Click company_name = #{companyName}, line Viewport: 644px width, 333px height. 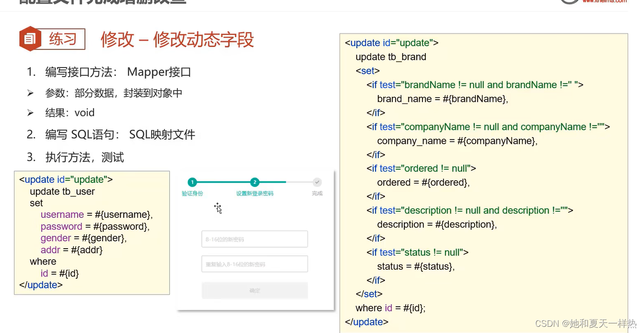[x=457, y=141]
